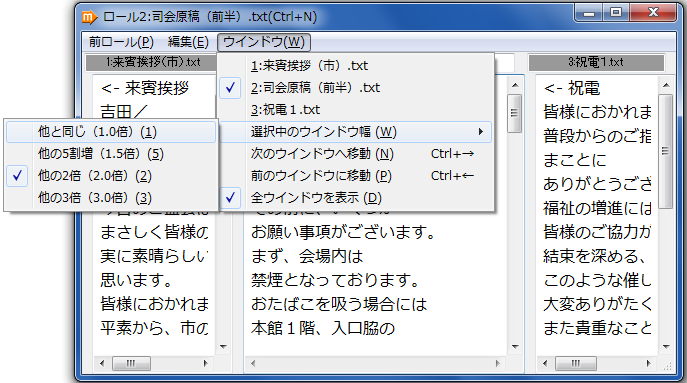
Task: Choose 他と同じ（1.0倍）width option
Action: tap(111, 131)
